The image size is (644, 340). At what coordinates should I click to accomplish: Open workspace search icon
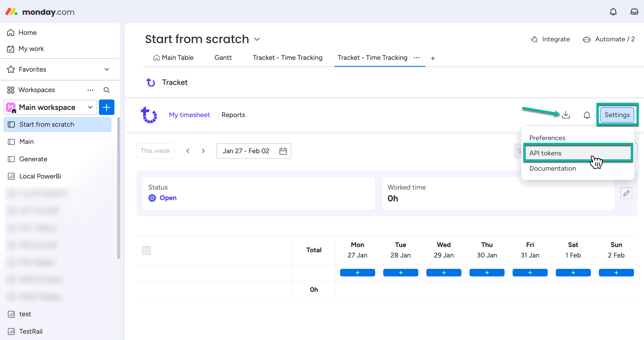coord(107,90)
